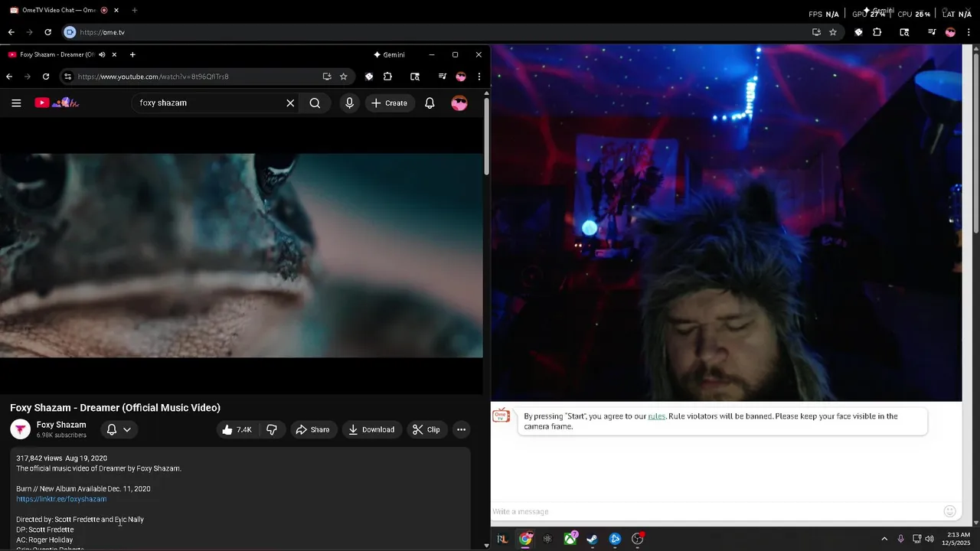Image resolution: width=980 pixels, height=551 pixels.
Task: Go back in the YouTube window
Action: 9,77
